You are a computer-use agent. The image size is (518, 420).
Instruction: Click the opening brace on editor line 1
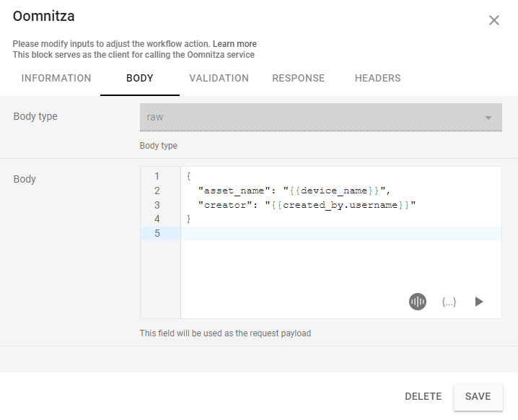[188, 177]
